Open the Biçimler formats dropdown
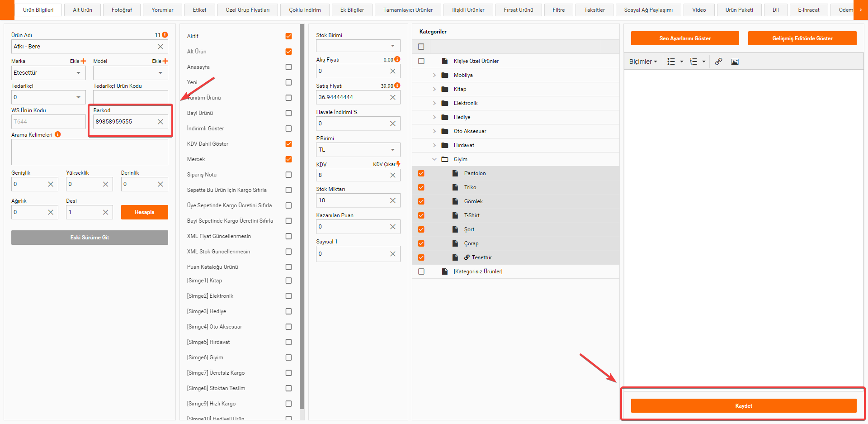Viewport: 868px width, 424px height. [x=643, y=62]
